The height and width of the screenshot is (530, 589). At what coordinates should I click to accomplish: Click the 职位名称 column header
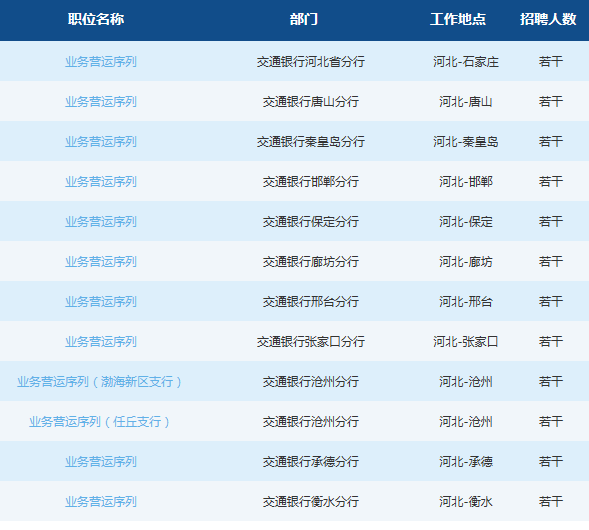click(x=96, y=19)
